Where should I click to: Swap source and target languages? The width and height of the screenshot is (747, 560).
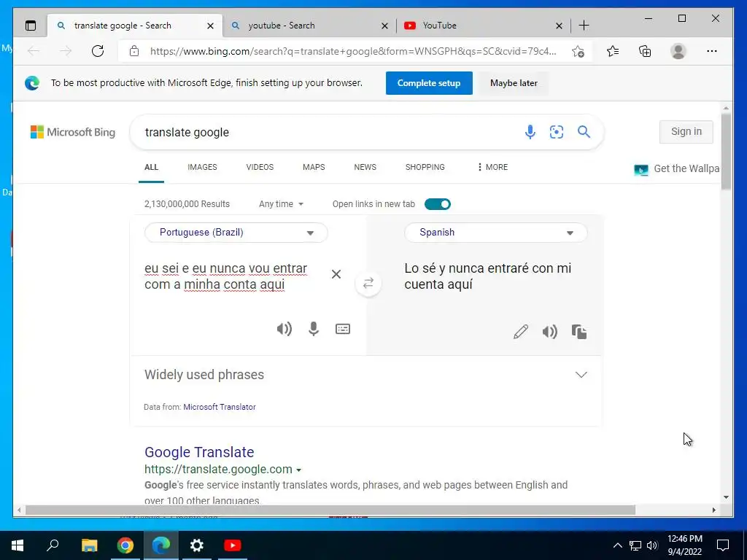(368, 284)
